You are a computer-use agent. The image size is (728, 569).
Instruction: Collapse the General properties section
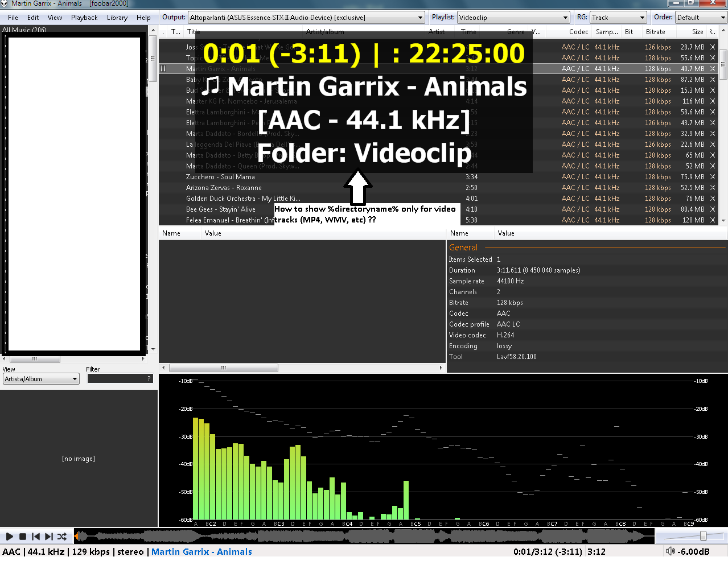click(463, 248)
